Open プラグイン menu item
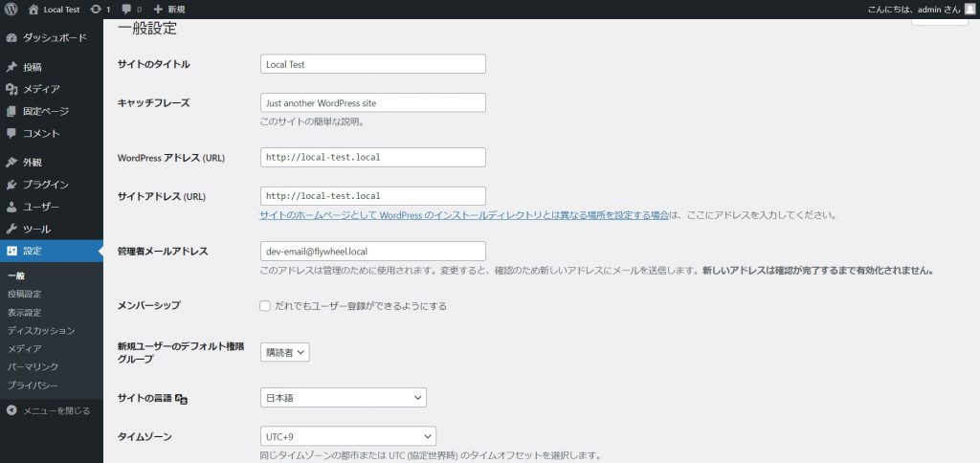The width and height of the screenshot is (980, 463). click(x=52, y=185)
